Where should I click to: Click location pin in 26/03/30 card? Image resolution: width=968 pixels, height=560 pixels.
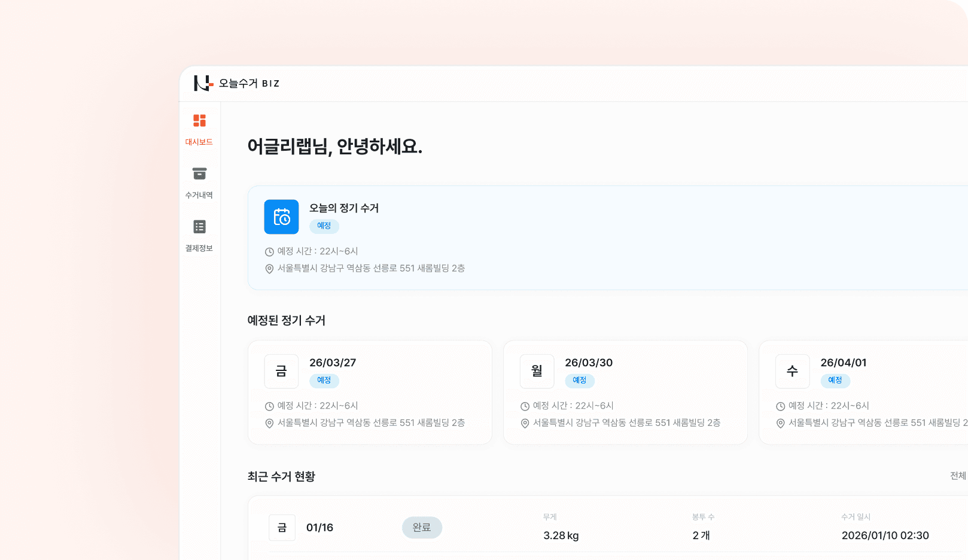[525, 423]
